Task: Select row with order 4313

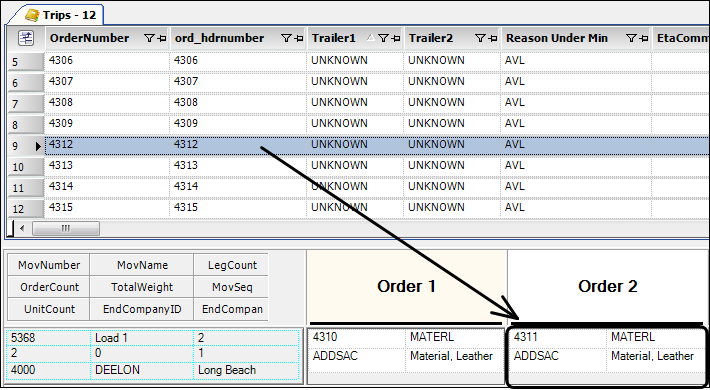Action: (358, 166)
